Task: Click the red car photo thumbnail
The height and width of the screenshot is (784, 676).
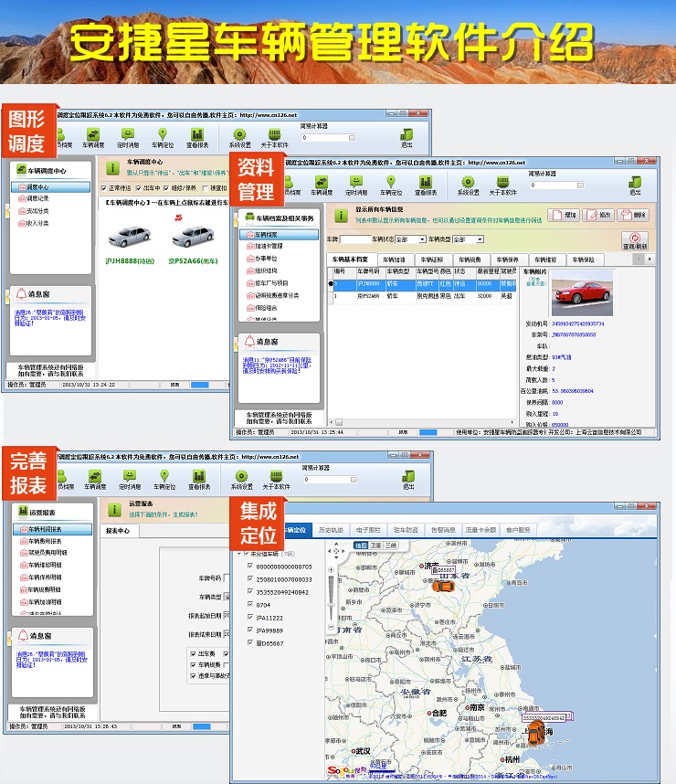Action: click(x=582, y=293)
